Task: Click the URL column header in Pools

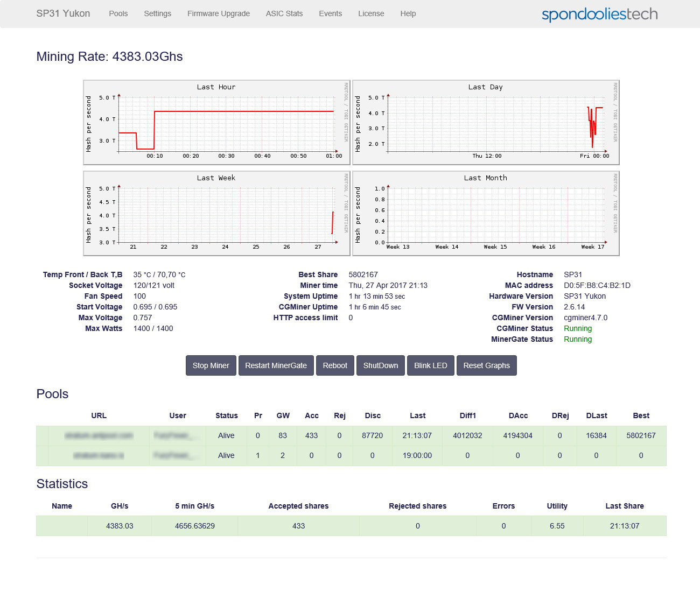Action: [x=99, y=415]
